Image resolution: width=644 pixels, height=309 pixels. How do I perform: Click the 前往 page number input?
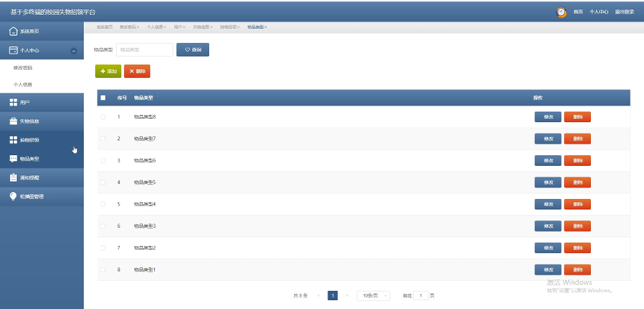(421, 296)
